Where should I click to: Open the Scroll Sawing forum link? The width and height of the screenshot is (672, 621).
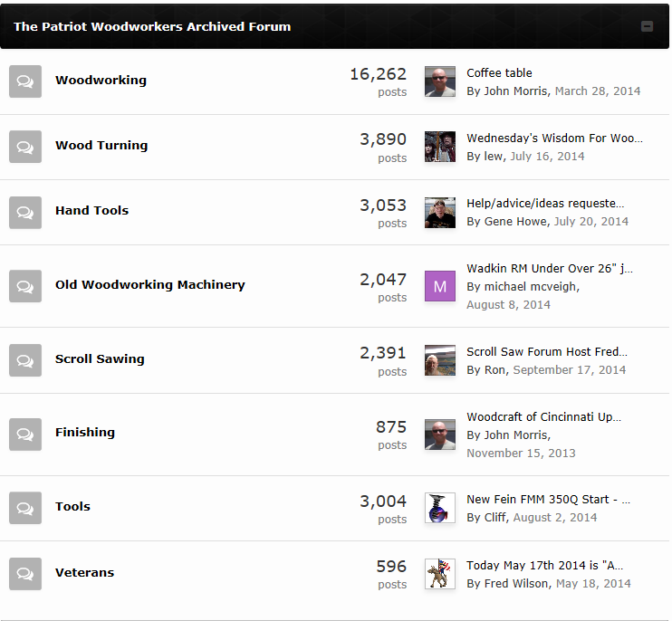point(100,359)
